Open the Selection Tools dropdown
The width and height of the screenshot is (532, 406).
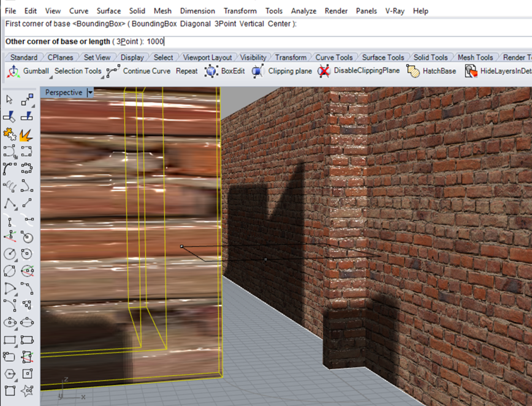click(78, 71)
